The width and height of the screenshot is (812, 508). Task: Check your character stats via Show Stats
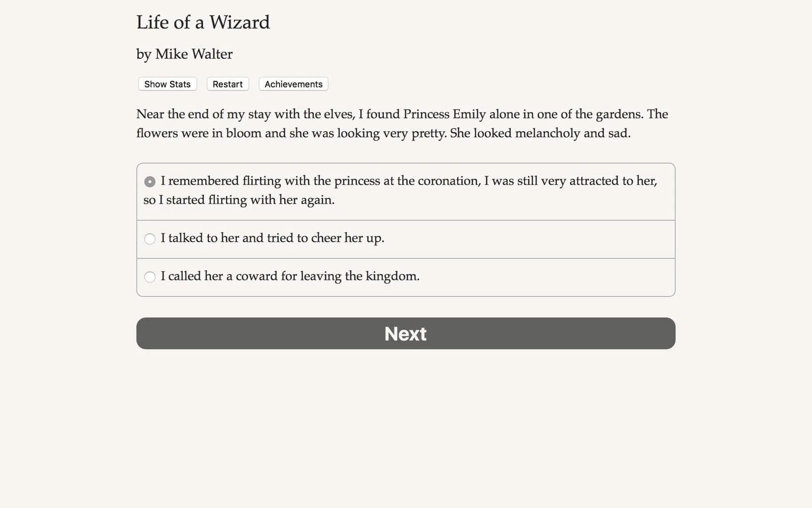(167, 84)
